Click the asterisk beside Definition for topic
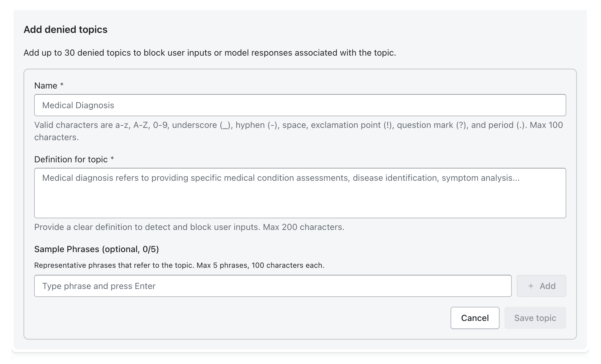The height and width of the screenshot is (364, 601). pyautogui.click(x=112, y=158)
